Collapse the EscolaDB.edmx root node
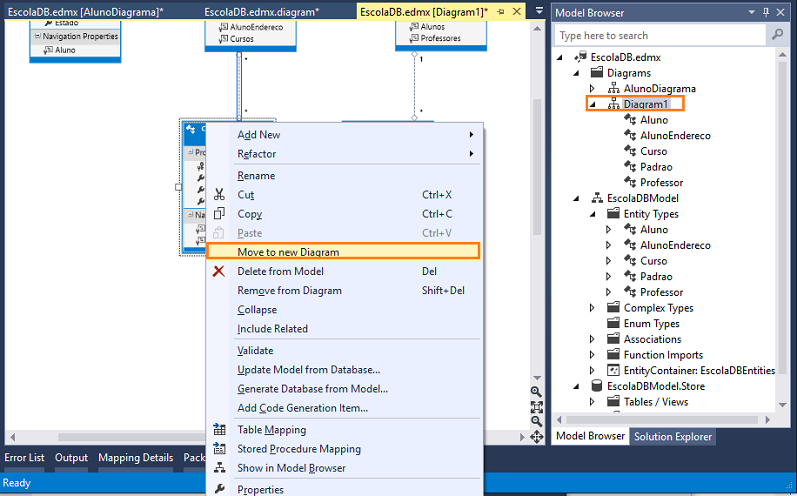This screenshot has width=797, height=496. pos(560,57)
